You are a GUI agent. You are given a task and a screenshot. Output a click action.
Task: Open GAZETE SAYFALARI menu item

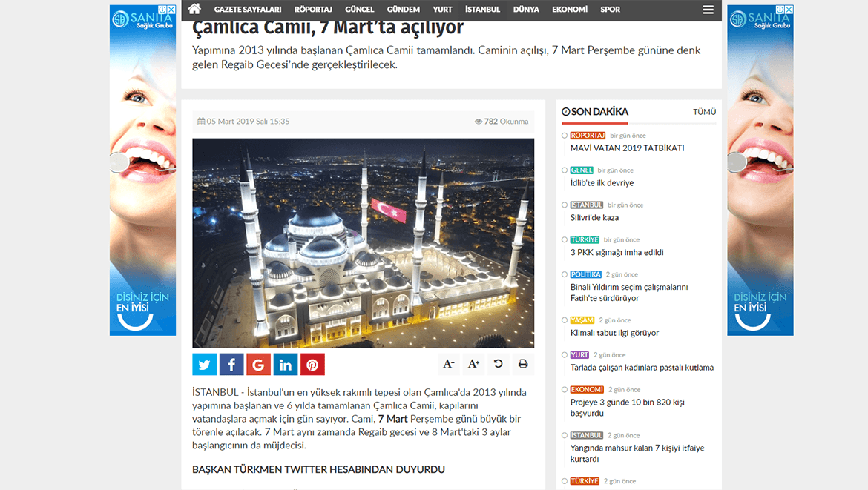(x=248, y=10)
